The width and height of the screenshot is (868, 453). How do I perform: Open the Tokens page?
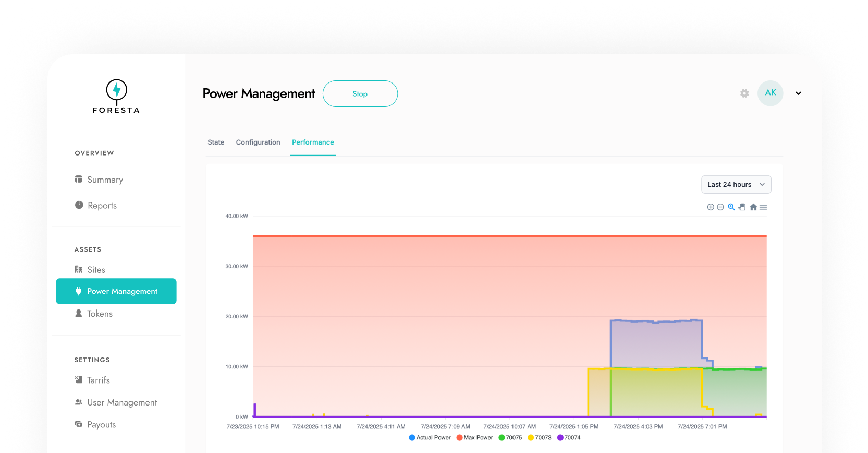click(100, 314)
